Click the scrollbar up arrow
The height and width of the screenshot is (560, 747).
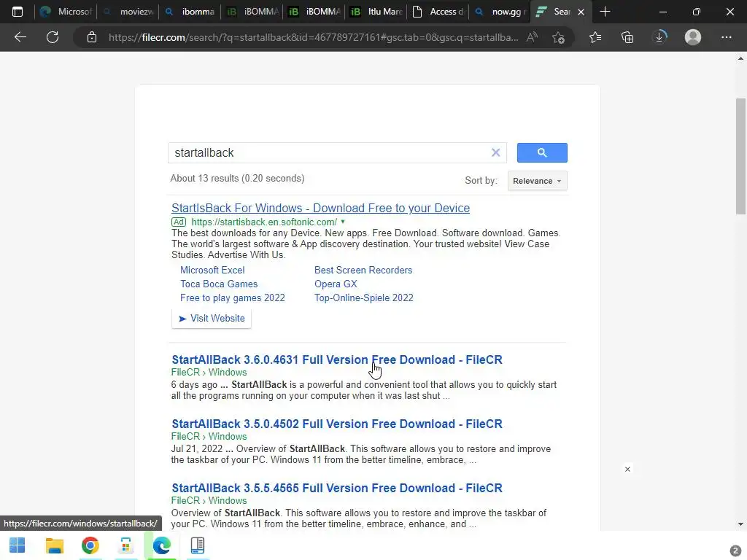point(740,58)
